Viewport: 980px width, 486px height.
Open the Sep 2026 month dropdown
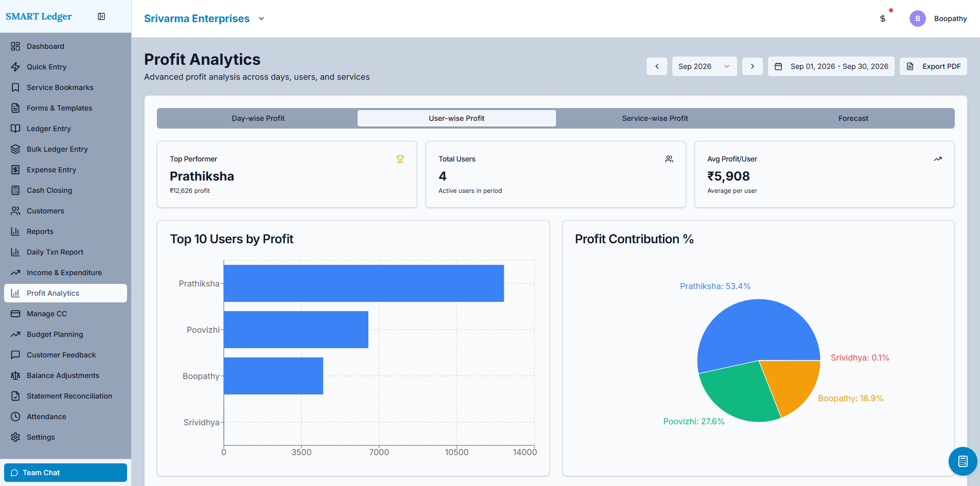click(704, 66)
